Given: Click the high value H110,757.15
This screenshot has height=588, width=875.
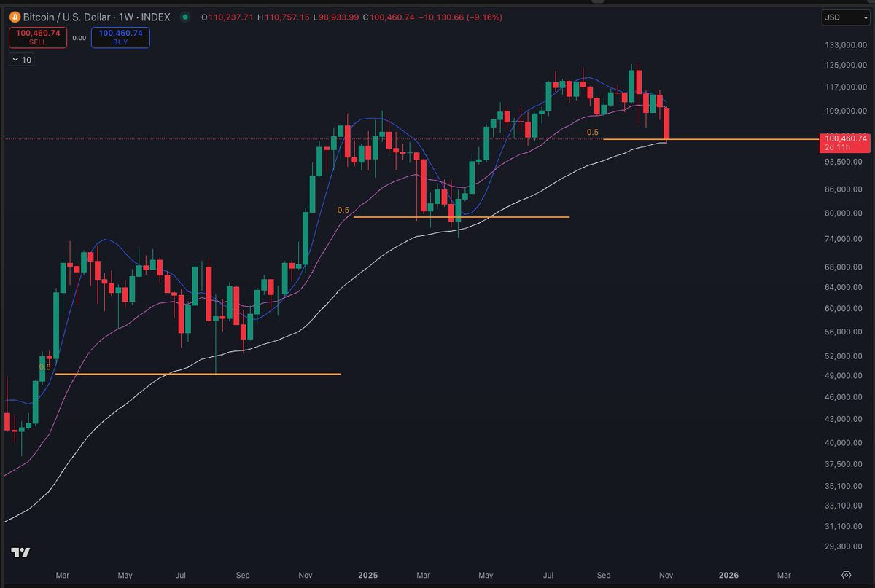Looking at the screenshot, I should [x=283, y=17].
